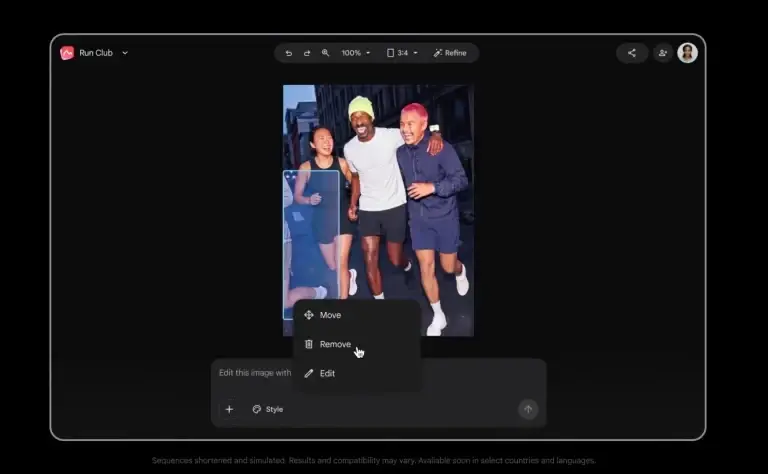This screenshot has width=768, height=474.
Task: Open the user profile avatar
Action: (687, 53)
